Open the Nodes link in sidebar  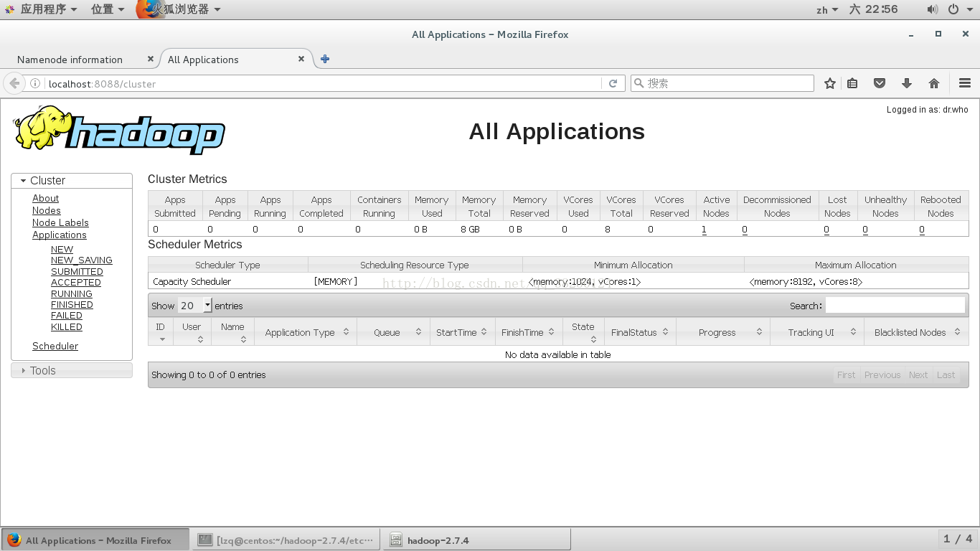point(47,211)
